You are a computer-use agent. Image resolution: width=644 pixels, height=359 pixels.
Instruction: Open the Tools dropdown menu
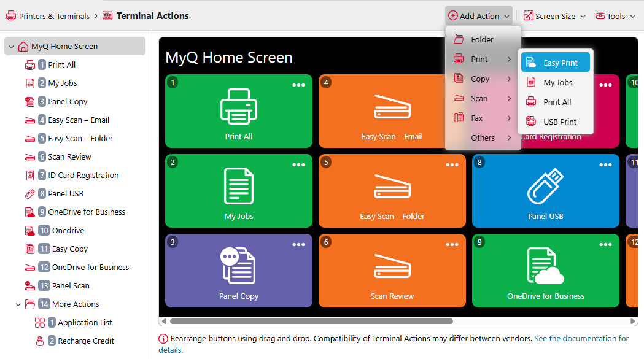615,16
